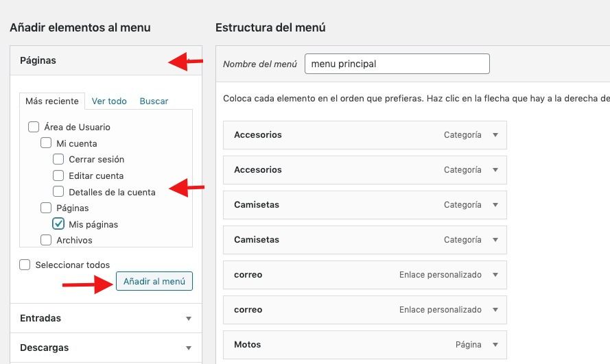This screenshot has width=610, height=364.
Task: Switch to the Ver todo tab
Action: coord(109,101)
